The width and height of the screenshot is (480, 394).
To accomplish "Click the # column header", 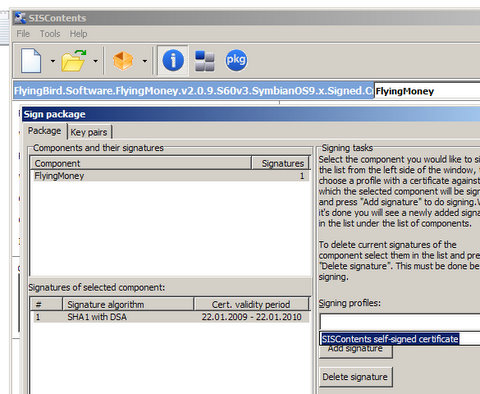I will coord(46,304).
